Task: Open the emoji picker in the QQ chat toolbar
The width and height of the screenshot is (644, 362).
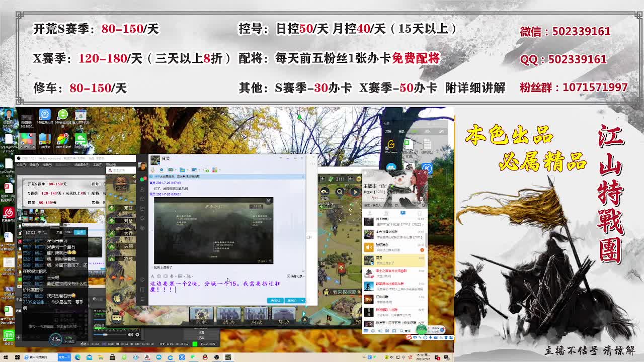Action: [159, 276]
